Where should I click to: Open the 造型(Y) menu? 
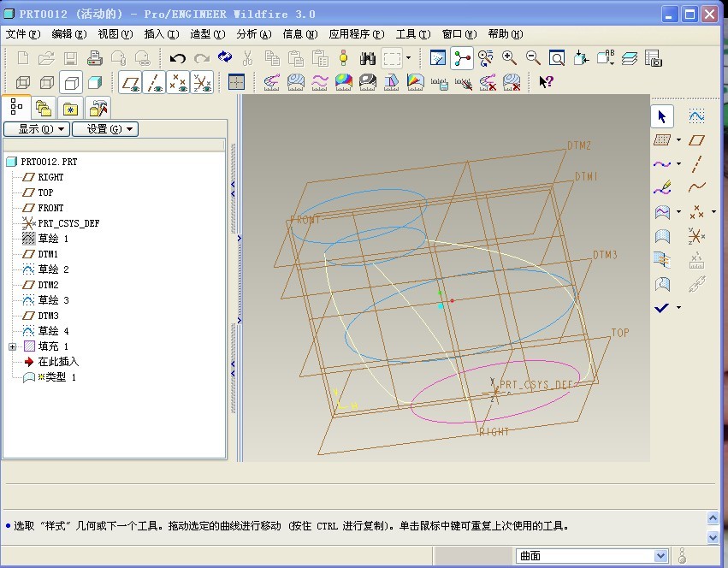(208, 34)
